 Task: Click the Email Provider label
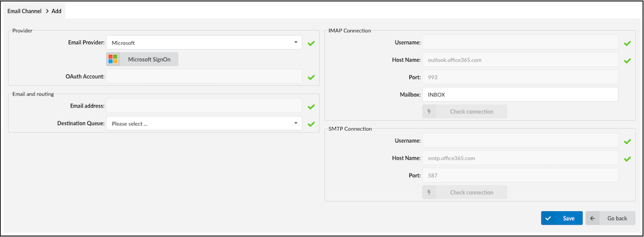pos(86,42)
